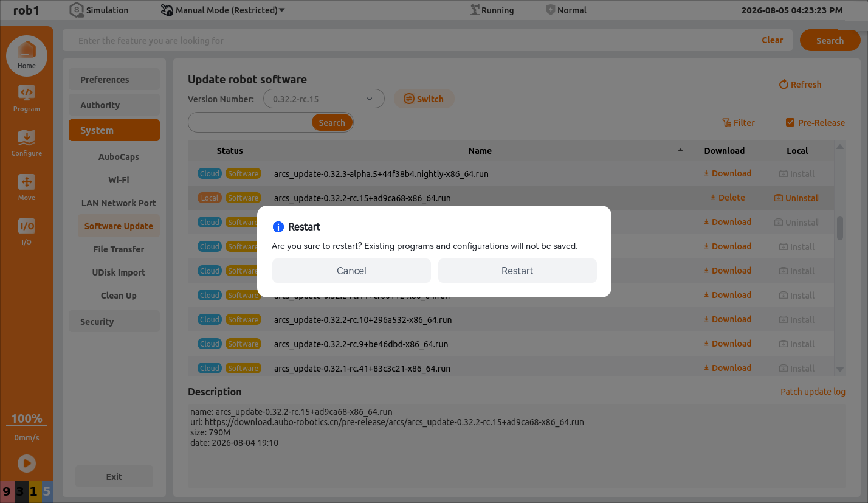This screenshot has height=503, width=868.
Task: Open the Security section
Action: tap(114, 322)
